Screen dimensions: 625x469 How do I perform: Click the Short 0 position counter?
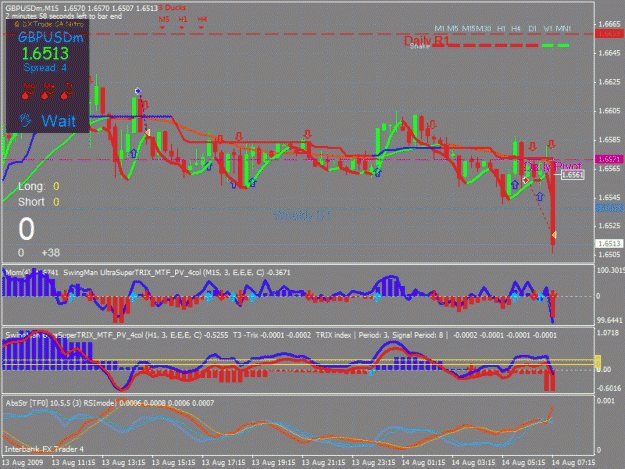pos(39,202)
